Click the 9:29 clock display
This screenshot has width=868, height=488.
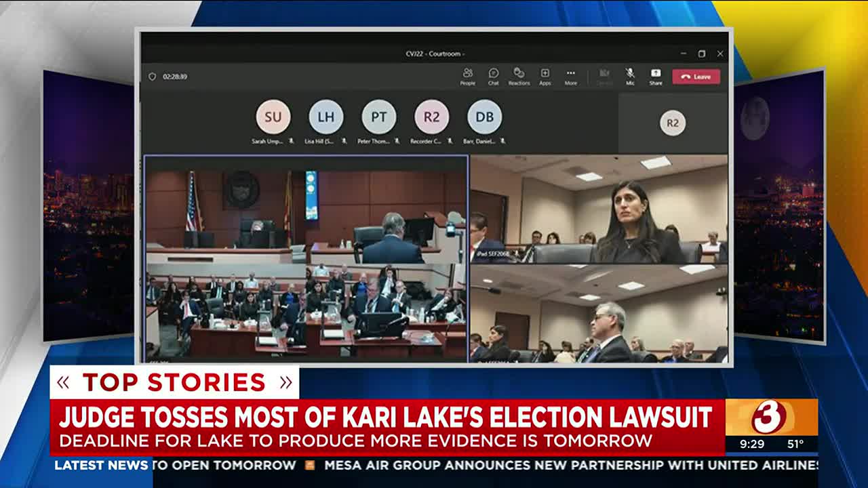(751, 445)
